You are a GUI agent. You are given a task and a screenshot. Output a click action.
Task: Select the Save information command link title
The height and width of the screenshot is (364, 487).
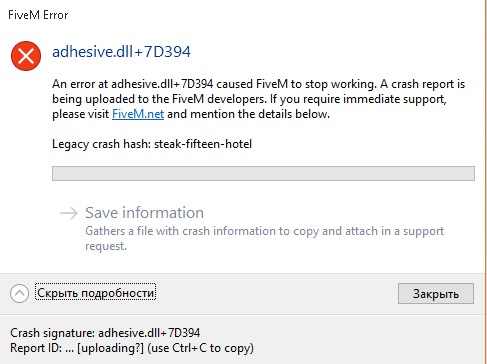pyautogui.click(x=144, y=213)
